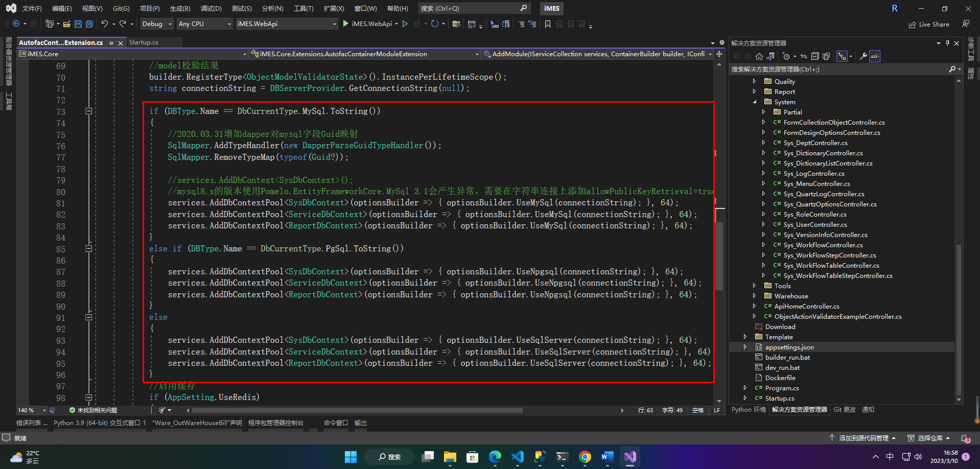980x469 pixels.
Task: Click Home icon in Solution Explorer toolbar
Action: point(759,56)
